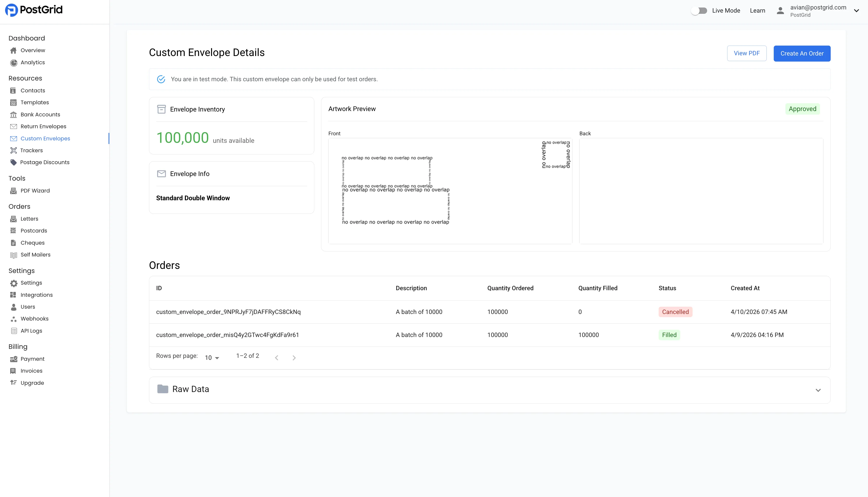Click the Cancelled status badge
868x497 pixels.
[x=675, y=312]
